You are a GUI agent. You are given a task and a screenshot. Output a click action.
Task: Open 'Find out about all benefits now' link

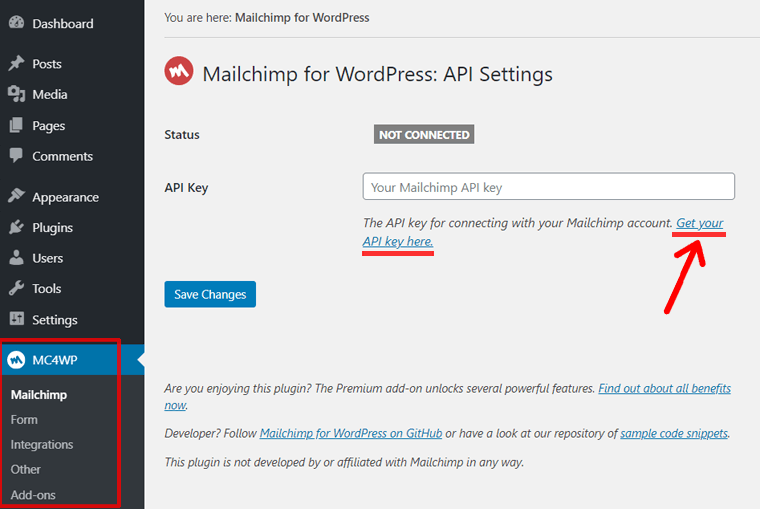664,388
